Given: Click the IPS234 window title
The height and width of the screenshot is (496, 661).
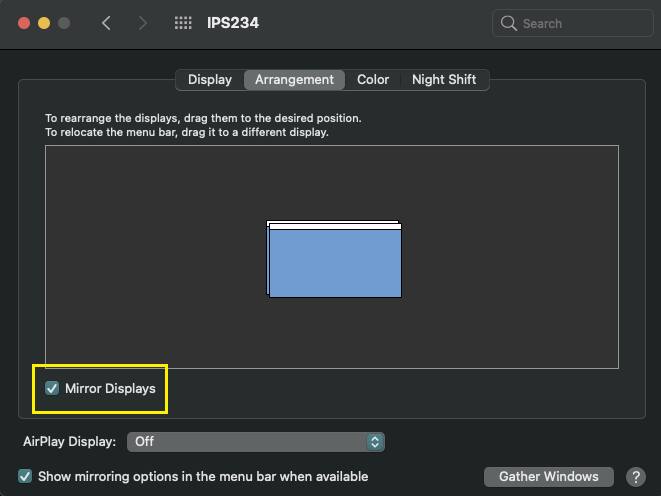Looking at the screenshot, I should pyautogui.click(x=233, y=23).
